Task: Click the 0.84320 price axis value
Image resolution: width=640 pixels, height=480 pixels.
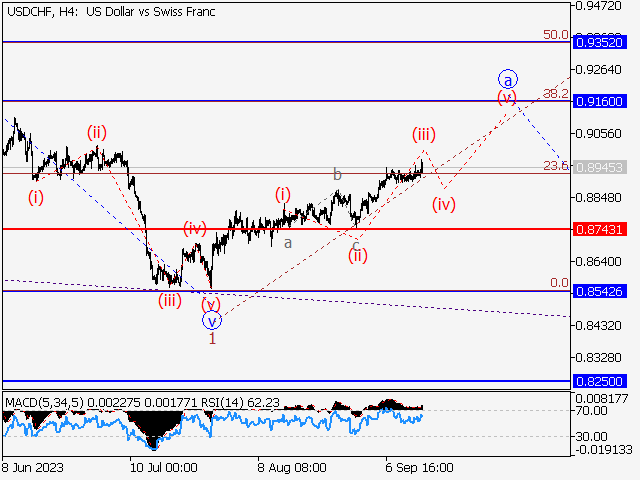Action: (x=599, y=326)
